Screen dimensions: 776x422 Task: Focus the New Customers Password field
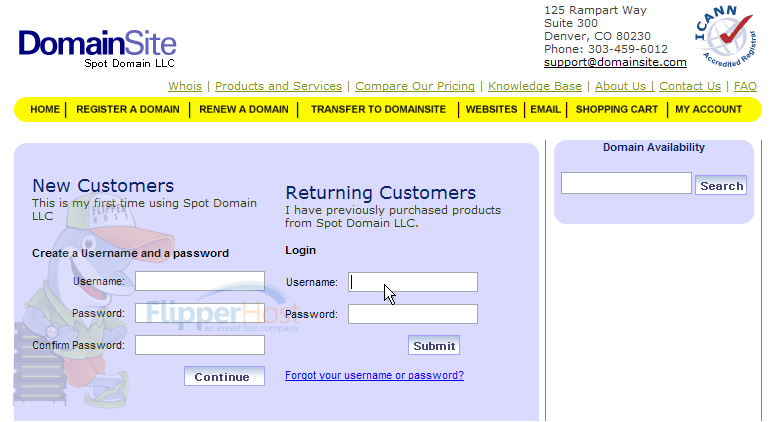pyautogui.click(x=200, y=313)
